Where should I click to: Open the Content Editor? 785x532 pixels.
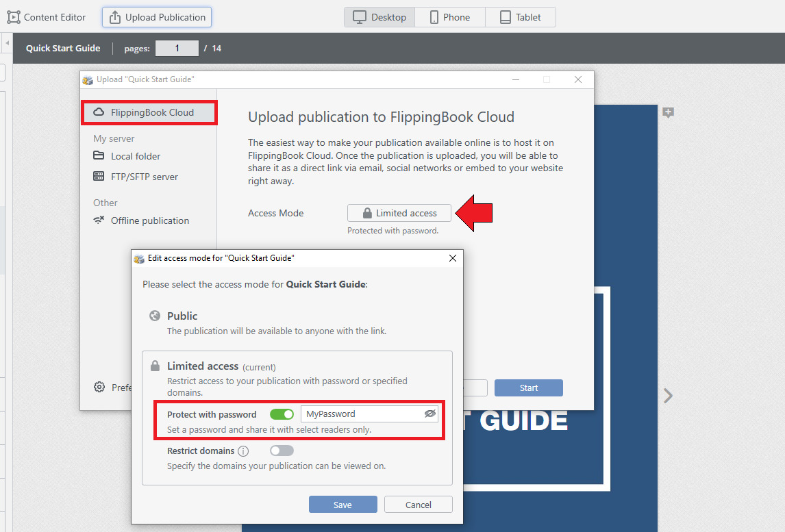[x=47, y=17]
